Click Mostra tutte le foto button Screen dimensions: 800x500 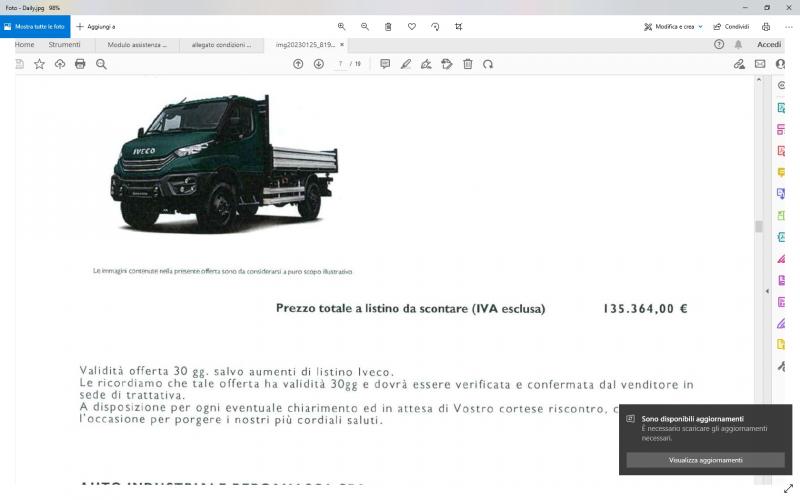35,27
